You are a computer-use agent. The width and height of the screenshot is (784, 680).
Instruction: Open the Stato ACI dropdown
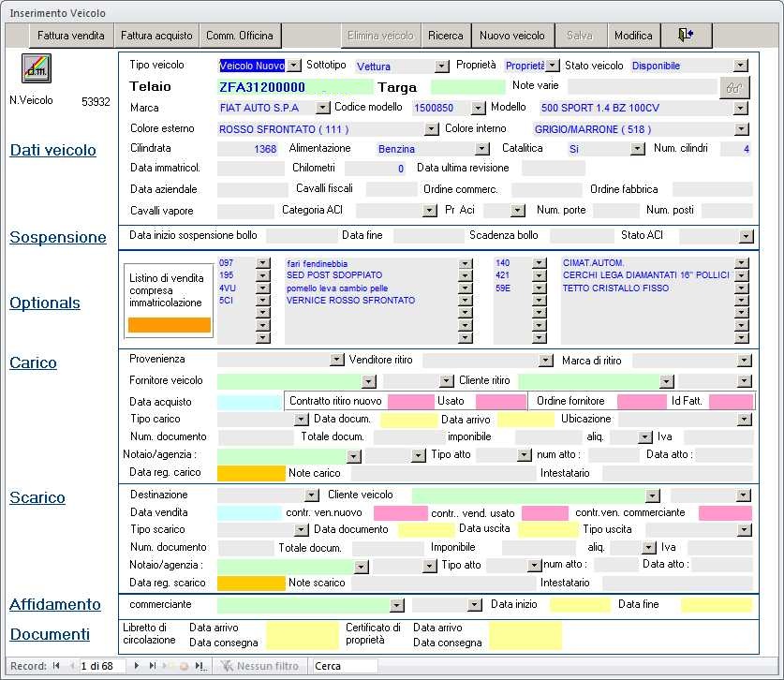click(x=746, y=236)
